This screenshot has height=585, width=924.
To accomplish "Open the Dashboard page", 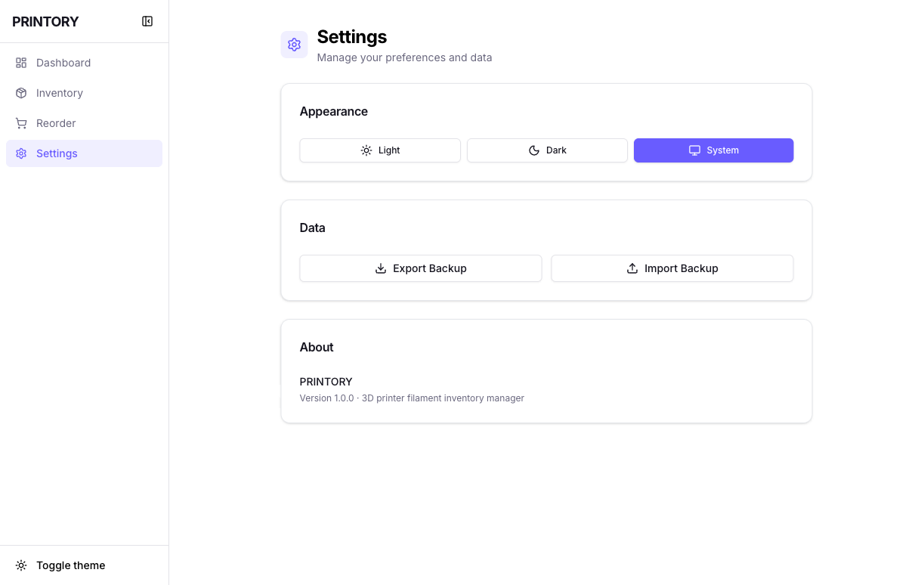I will tap(63, 63).
